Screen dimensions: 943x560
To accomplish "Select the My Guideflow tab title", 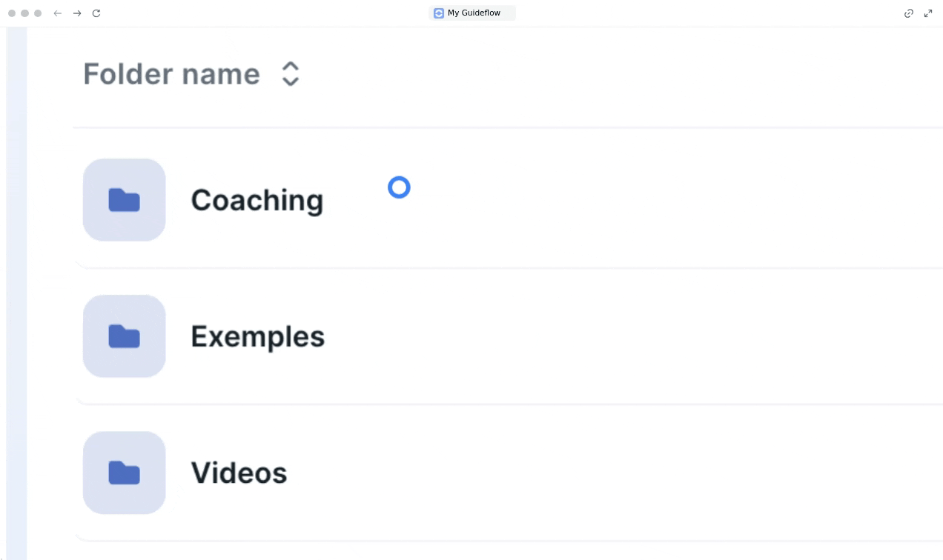I will 474,13.
